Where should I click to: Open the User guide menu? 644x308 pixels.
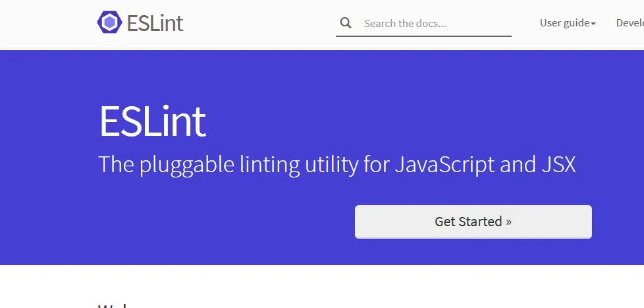click(568, 23)
